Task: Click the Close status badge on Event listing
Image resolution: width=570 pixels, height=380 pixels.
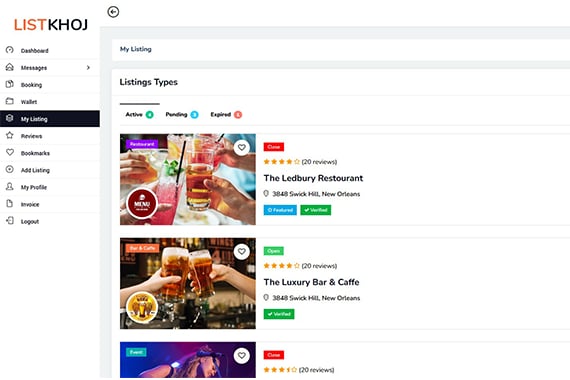Action: 274,355
